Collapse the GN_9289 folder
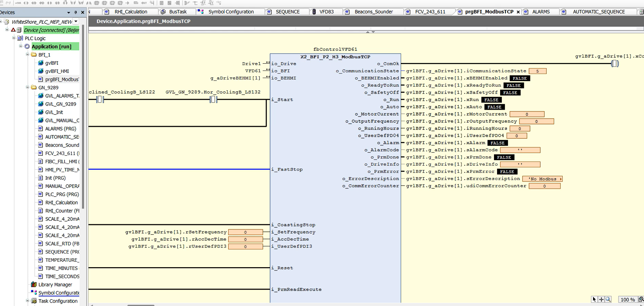 pos(28,88)
